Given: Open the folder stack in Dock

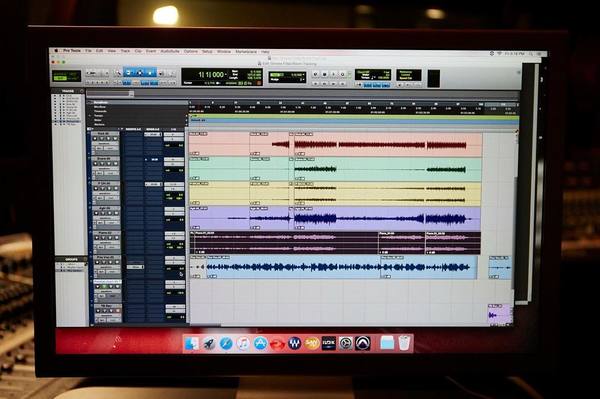Looking at the screenshot, I should [x=387, y=343].
